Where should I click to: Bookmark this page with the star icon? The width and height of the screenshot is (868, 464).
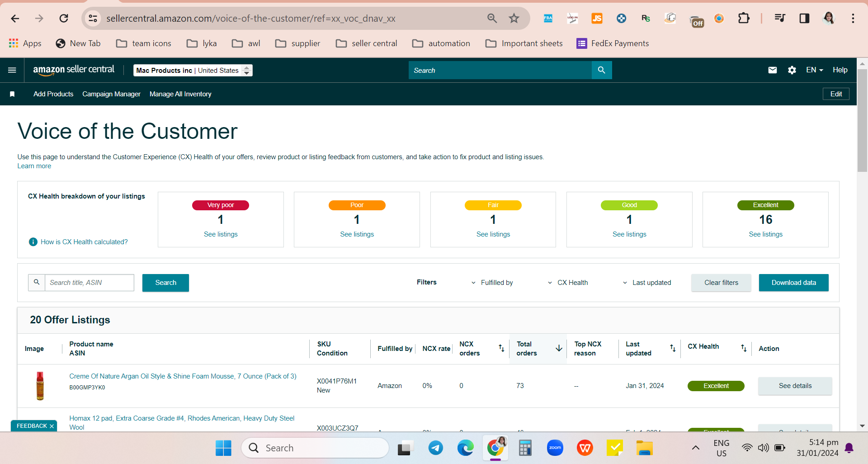point(514,18)
